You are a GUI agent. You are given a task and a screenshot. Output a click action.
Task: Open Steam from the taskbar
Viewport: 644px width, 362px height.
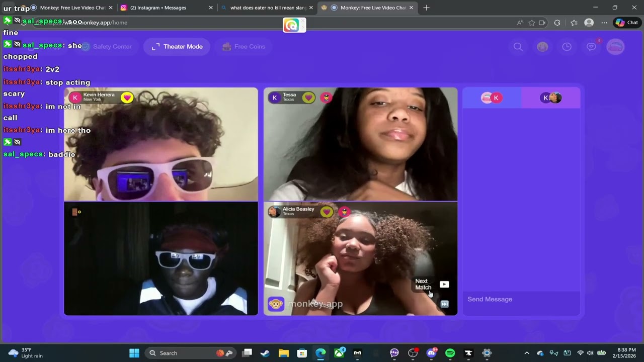(265, 353)
